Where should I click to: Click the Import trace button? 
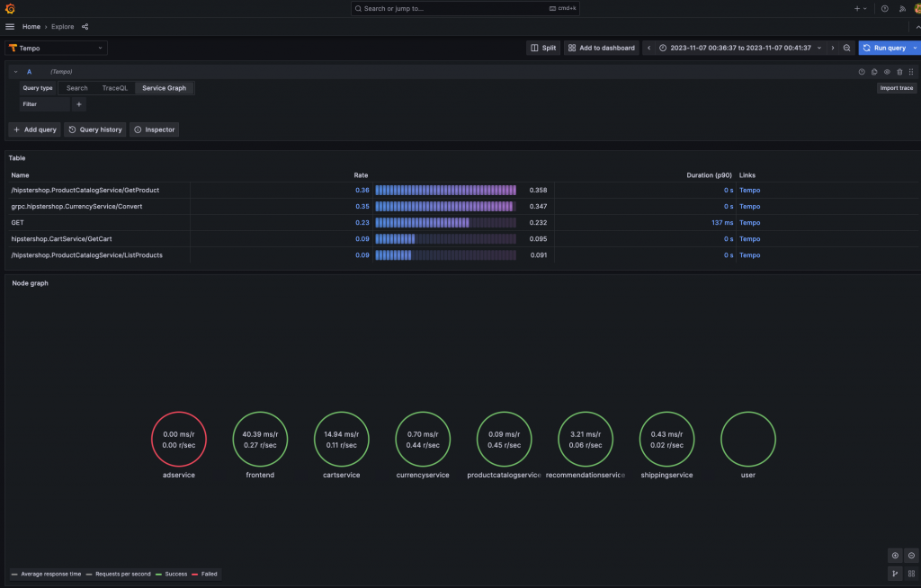[x=897, y=88]
